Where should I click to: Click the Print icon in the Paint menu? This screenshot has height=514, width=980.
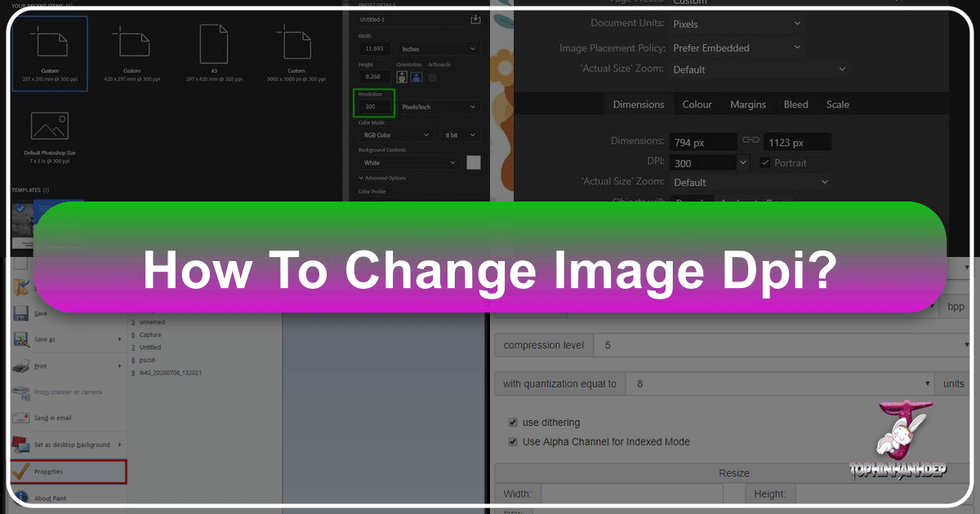tap(19, 366)
